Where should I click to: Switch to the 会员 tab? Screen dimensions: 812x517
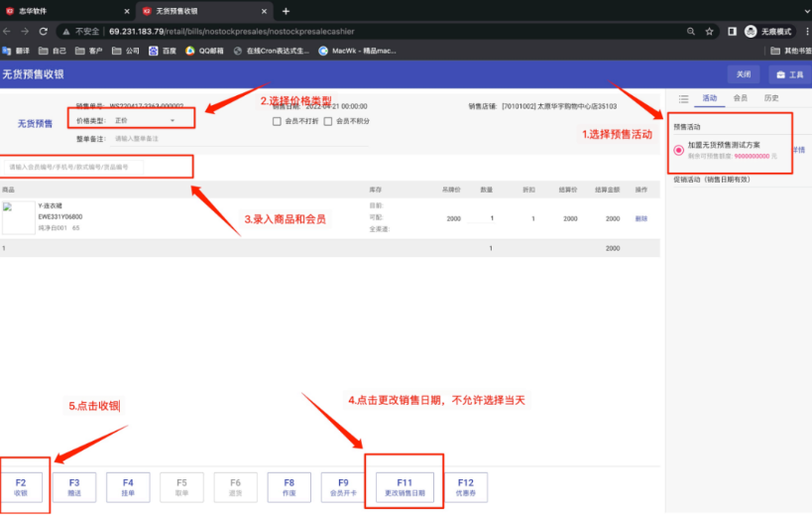pos(740,98)
